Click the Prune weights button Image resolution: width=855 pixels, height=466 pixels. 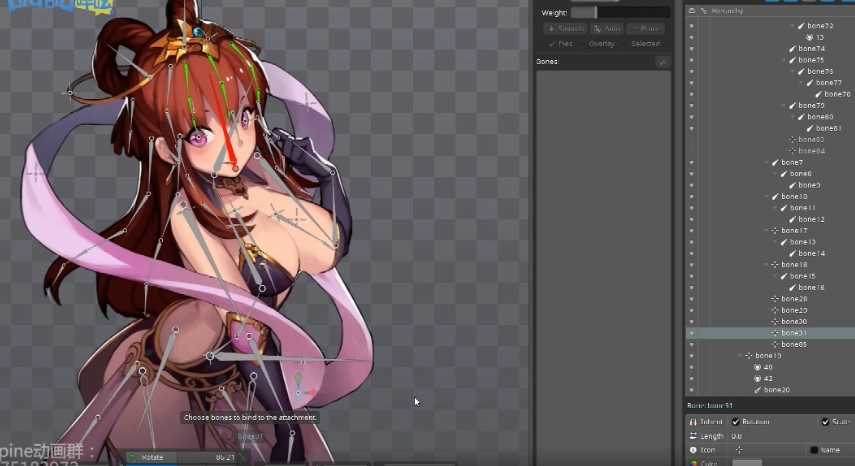coord(646,28)
